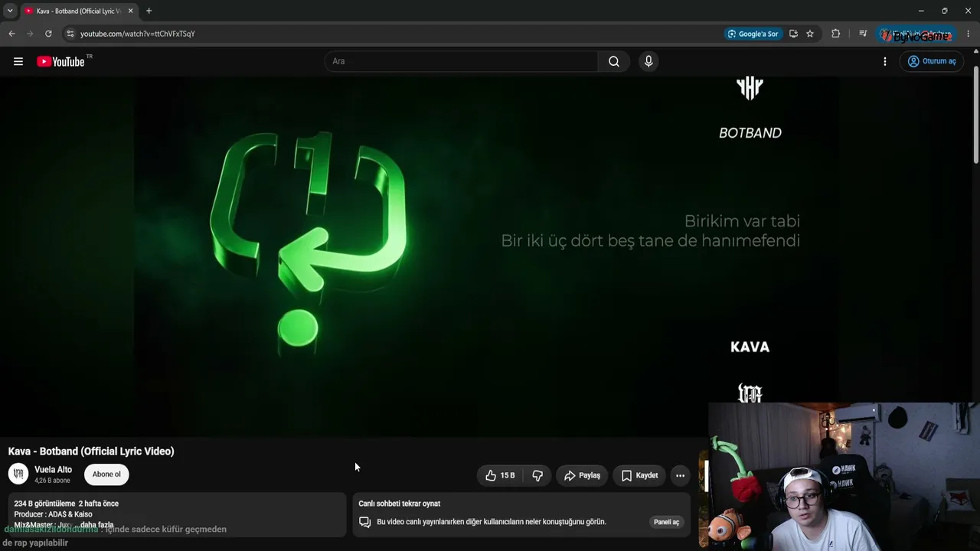
Task: Open the YouTube guide hamburger menu
Action: [x=18, y=61]
